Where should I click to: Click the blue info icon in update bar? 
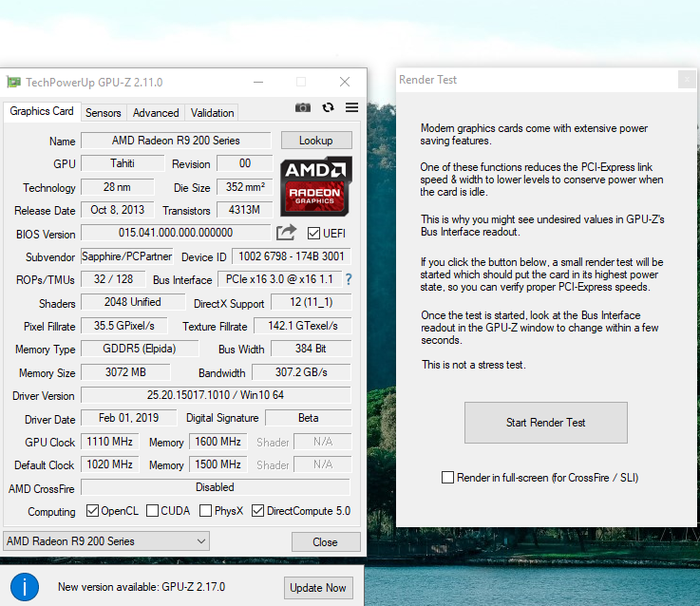[25, 587]
